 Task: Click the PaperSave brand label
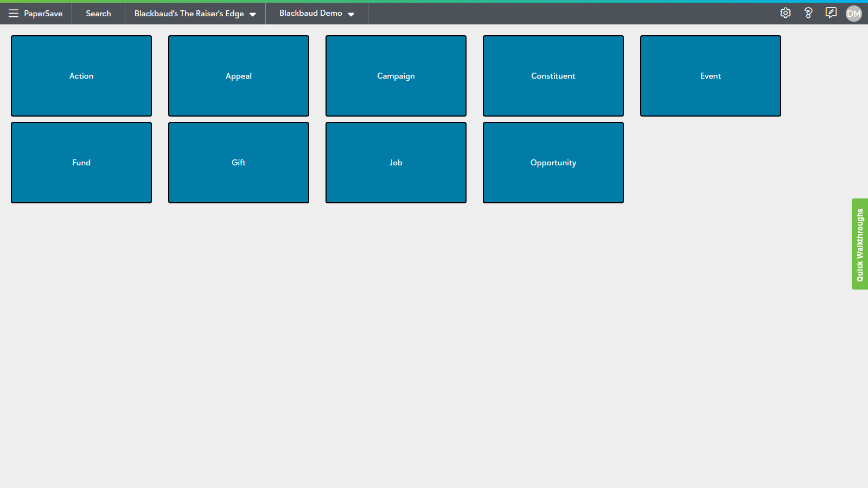tap(43, 14)
